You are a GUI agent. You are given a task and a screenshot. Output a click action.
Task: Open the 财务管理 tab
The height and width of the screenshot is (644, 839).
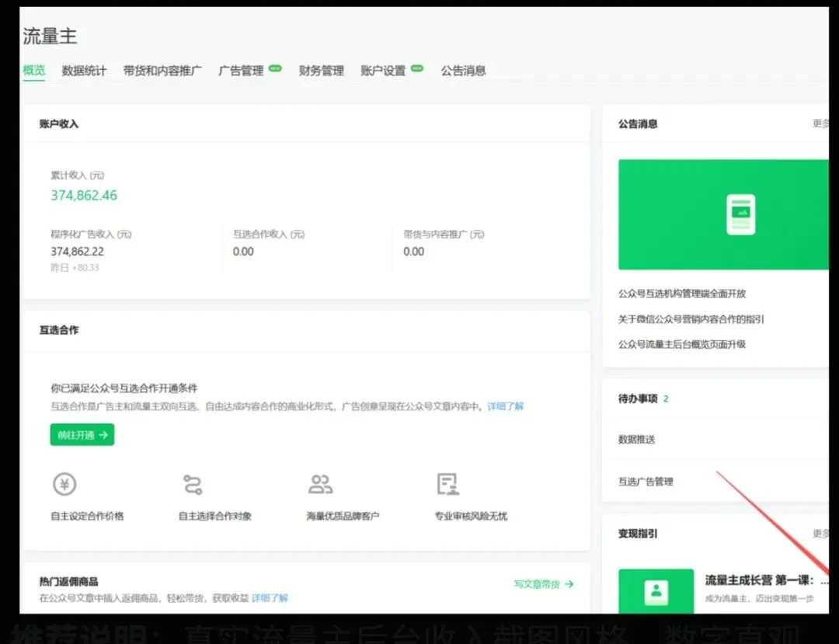(321, 71)
